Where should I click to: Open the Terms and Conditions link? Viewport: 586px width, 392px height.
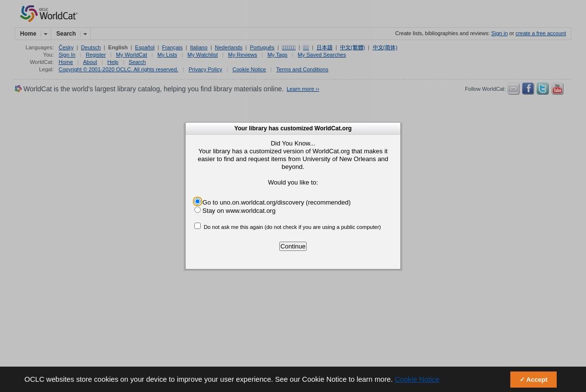pos(302,69)
